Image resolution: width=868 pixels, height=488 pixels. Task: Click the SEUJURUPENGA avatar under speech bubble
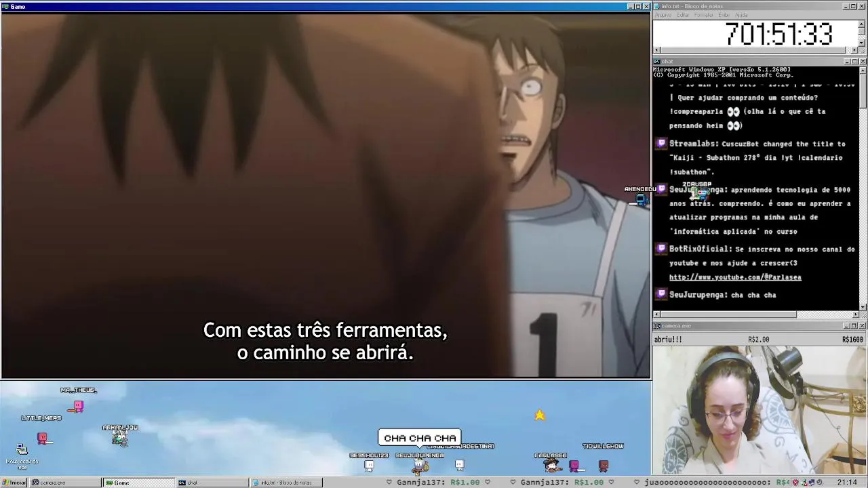click(x=420, y=466)
